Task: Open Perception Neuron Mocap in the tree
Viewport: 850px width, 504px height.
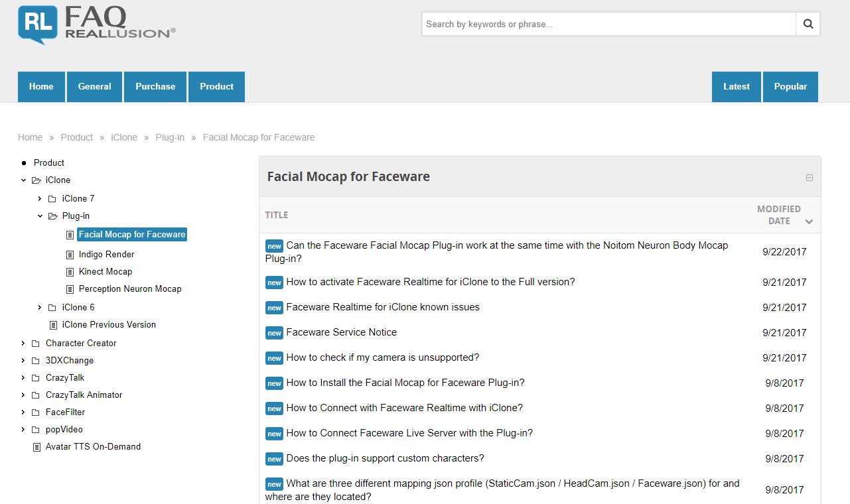Action: click(130, 288)
